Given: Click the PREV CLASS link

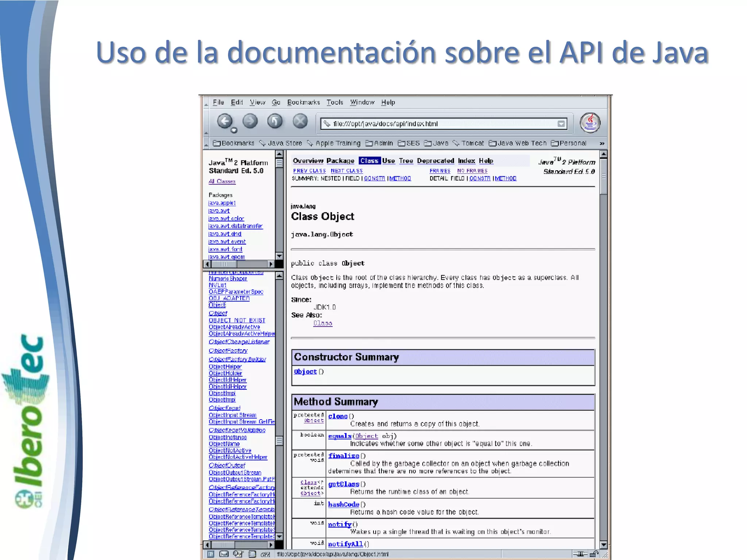Looking at the screenshot, I should coord(309,171).
